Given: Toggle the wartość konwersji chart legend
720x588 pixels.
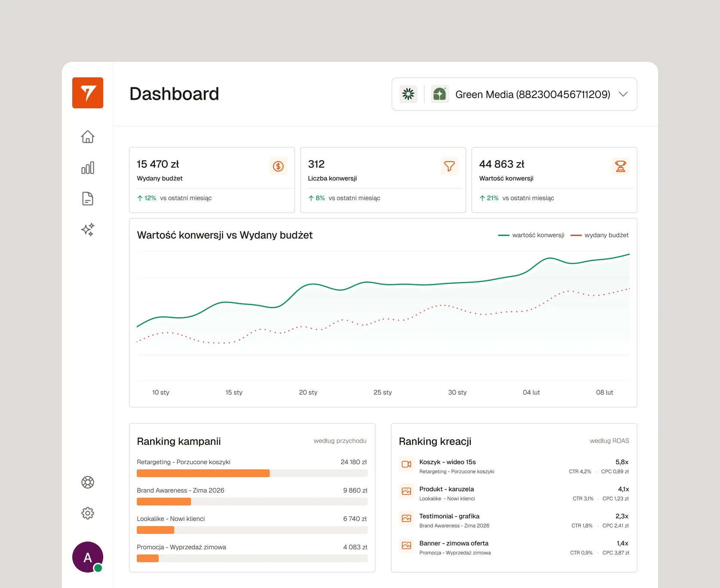Looking at the screenshot, I should (x=532, y=235).
